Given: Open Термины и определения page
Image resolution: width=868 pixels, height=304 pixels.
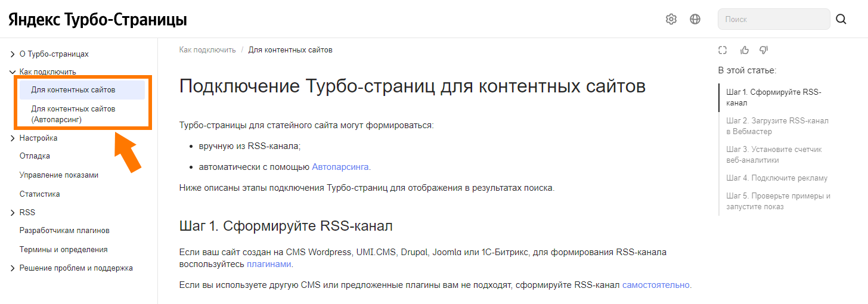Looking at the screenshot, I should point(63,250).
